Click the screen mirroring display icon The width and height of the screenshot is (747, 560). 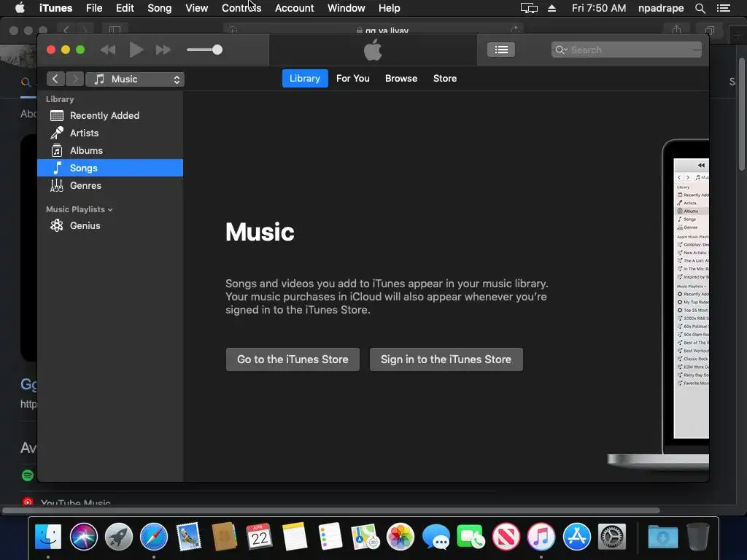tap(529, 8)
